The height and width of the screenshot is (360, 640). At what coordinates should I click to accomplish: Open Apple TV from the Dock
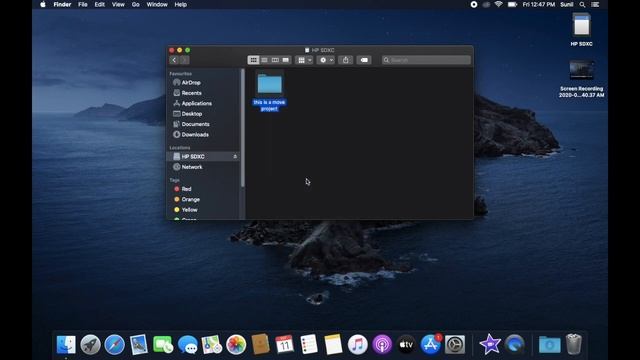(x=406, y=345)
